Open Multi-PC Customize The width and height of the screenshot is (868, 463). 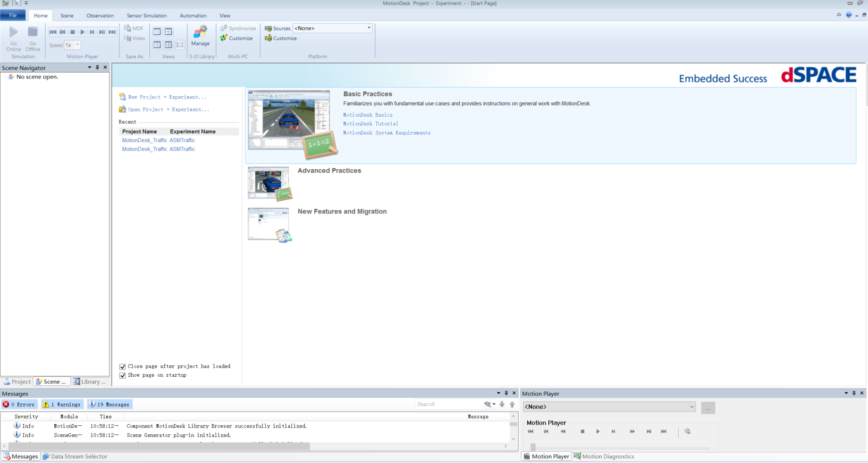coord(237,38)
